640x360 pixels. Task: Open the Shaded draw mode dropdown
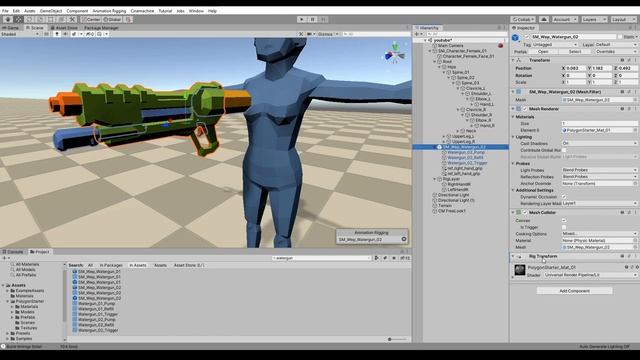(x=20, y=34)
